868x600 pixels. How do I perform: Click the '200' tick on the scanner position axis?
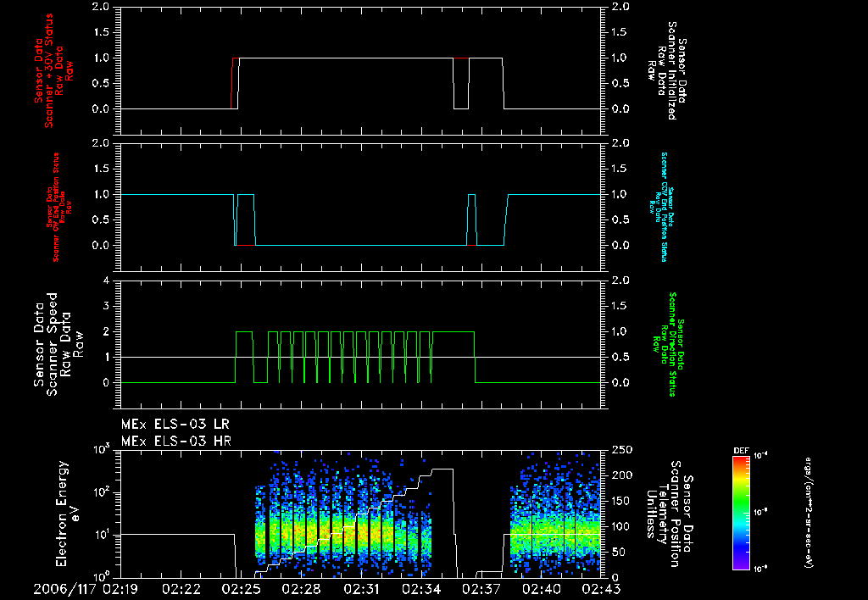pyautogui.click(x=622, y=475)
